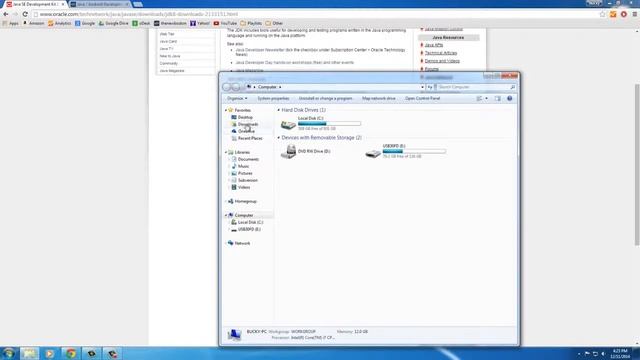Screen dimensions: 640x360
Task: Open a new Chrome tab
Action: (138, 4)
